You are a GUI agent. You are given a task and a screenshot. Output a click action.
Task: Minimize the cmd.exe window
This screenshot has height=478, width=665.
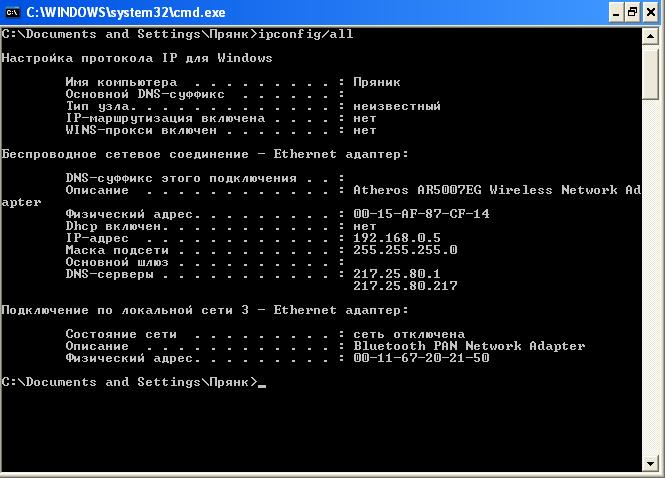611,12
